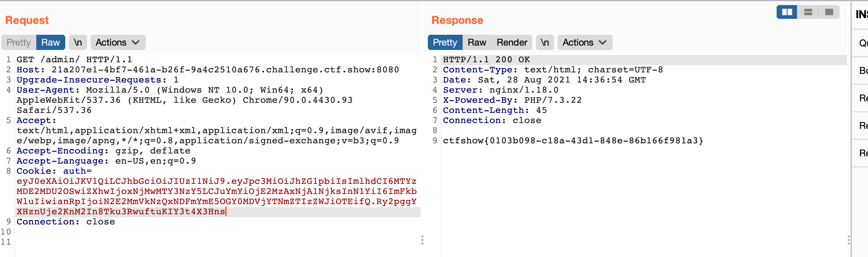This screenshot has height=257, width=868.
Task: Click the GET /admin/ request line
Action: pyautogui.click(x=74, y=60)
